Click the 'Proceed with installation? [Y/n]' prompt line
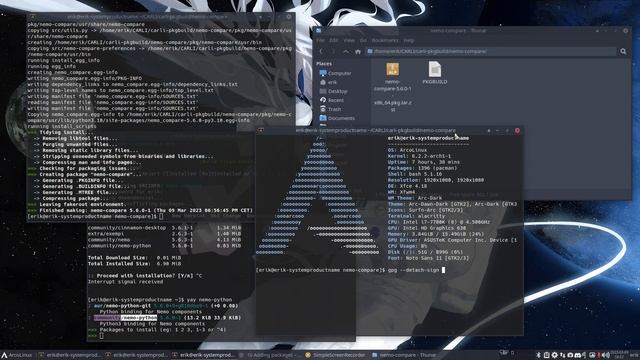Screen dimensions: 640x360 (x=145, y=276)
